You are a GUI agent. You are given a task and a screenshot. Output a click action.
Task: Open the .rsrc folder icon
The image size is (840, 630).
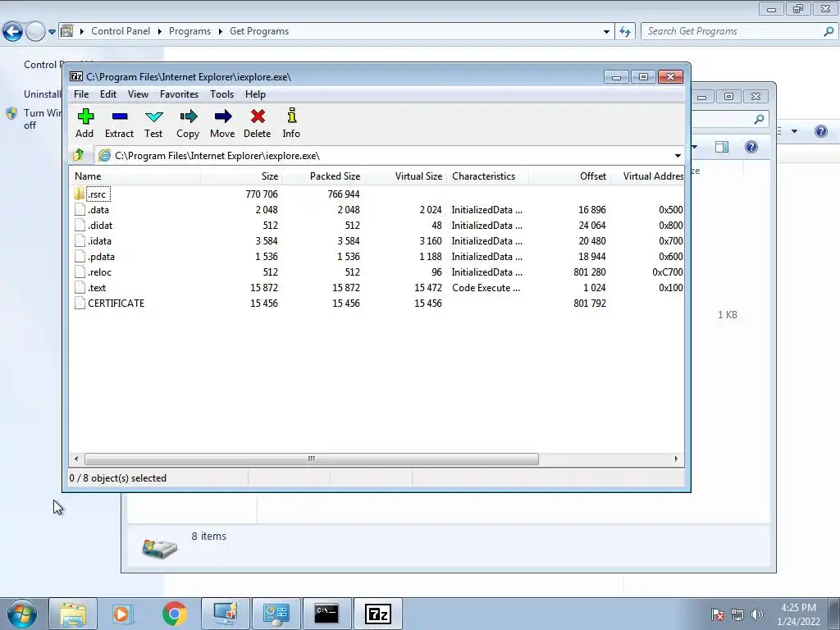80,194
